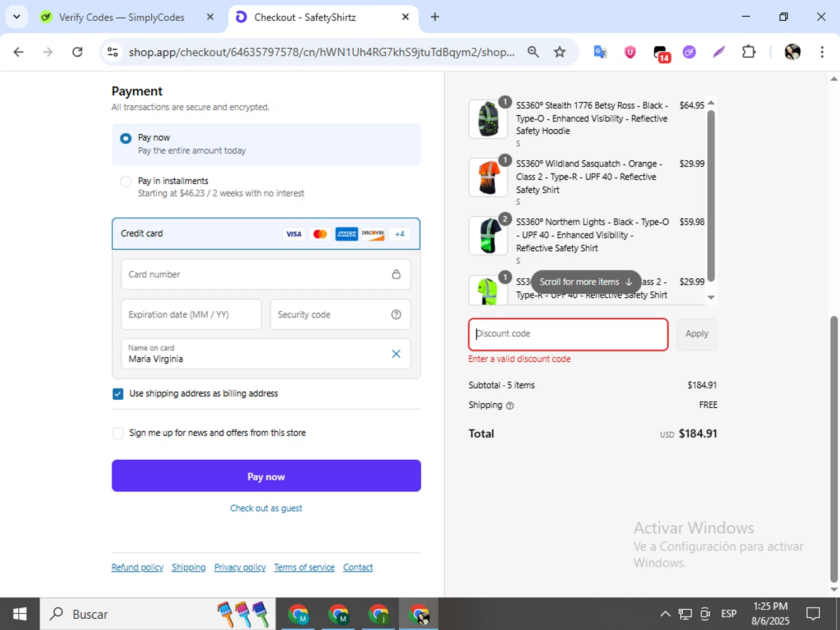Uncheck Use shipping address as billing address
This screenshot has width=840, height=630.
[x=118, y=394]
